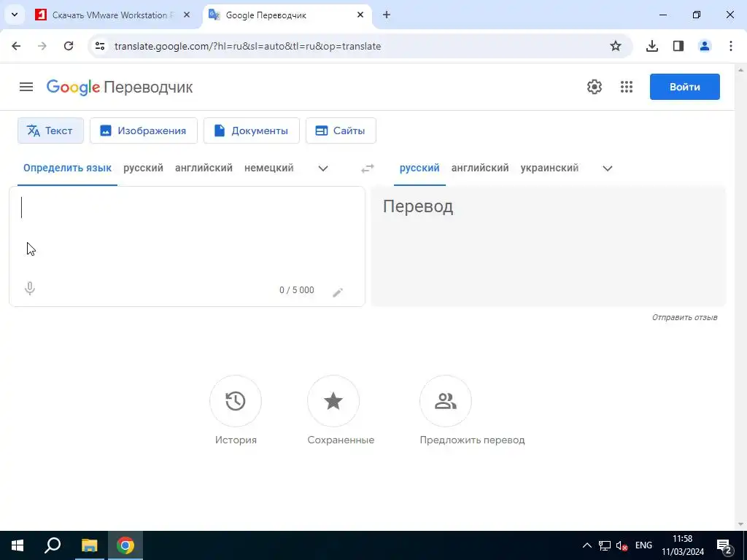
Task: Start voice input with the microphone
Action: coord(29,289)
